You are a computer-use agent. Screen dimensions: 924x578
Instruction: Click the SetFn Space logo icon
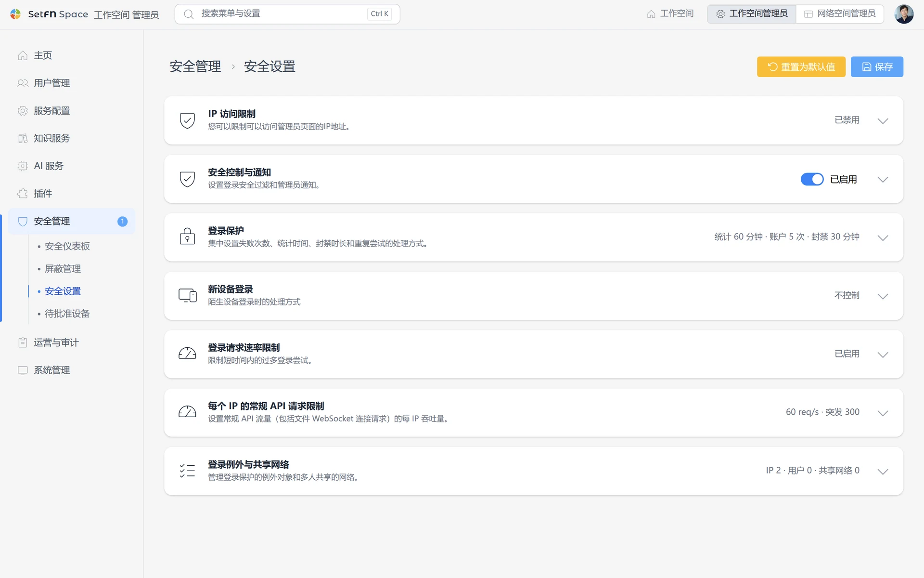coord(15,14)
